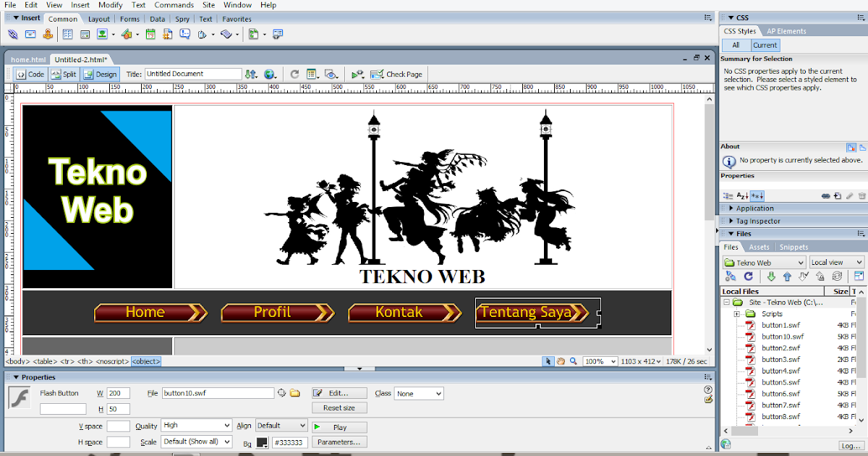Select the Hand tool in status bar
The image size is (868, 456).
561,361
